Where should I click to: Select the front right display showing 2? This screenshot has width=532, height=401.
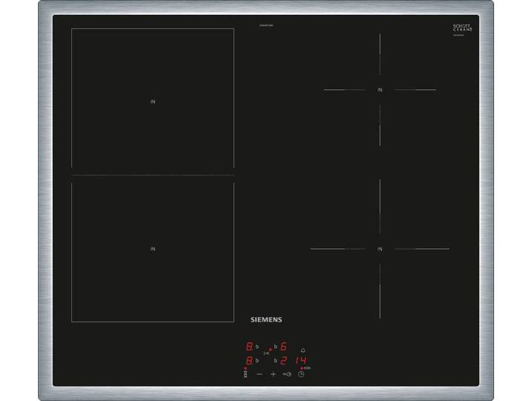coord(283,361)
